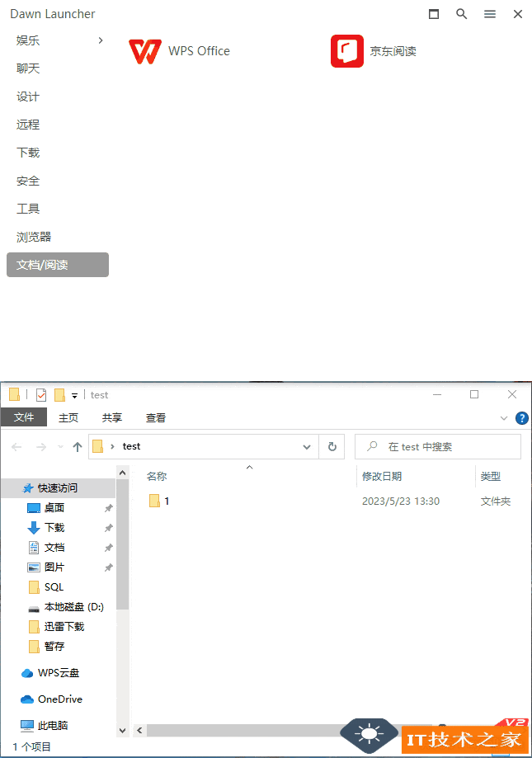Toggle Dawn Launcher window maximize icon
Screen dimensions: 532x758
click(434, 14)
